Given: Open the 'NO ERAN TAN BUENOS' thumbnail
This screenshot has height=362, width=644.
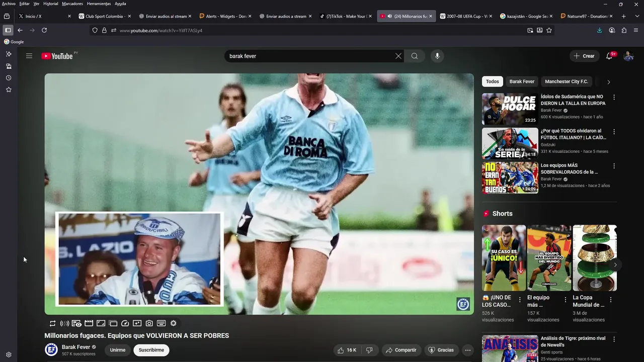Looking at the screenshot, I should click(510, 177).
